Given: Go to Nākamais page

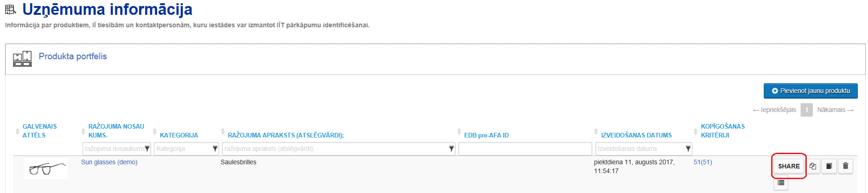Looking at the screenshot, I should coord(835,110).
